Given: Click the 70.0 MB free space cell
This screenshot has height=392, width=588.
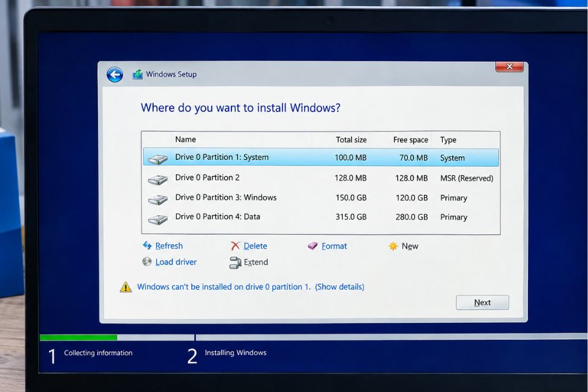Looking at the screenshot, I should [x=413, y=157].
